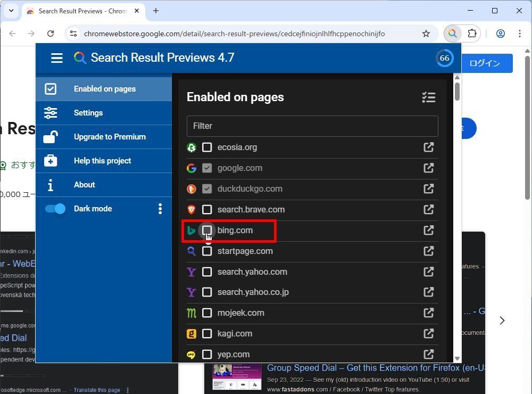
Task: Close the Search Result Previews tab
Action: [137, 11]
